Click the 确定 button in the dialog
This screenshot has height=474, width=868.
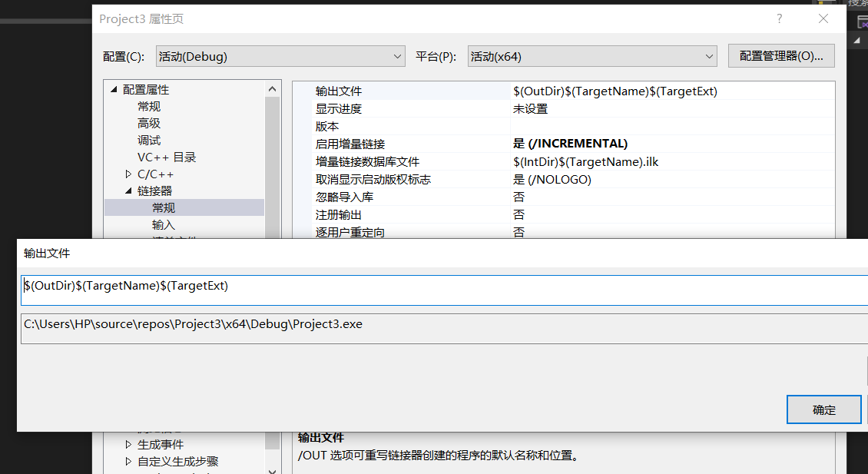click(x=823, y=409)
